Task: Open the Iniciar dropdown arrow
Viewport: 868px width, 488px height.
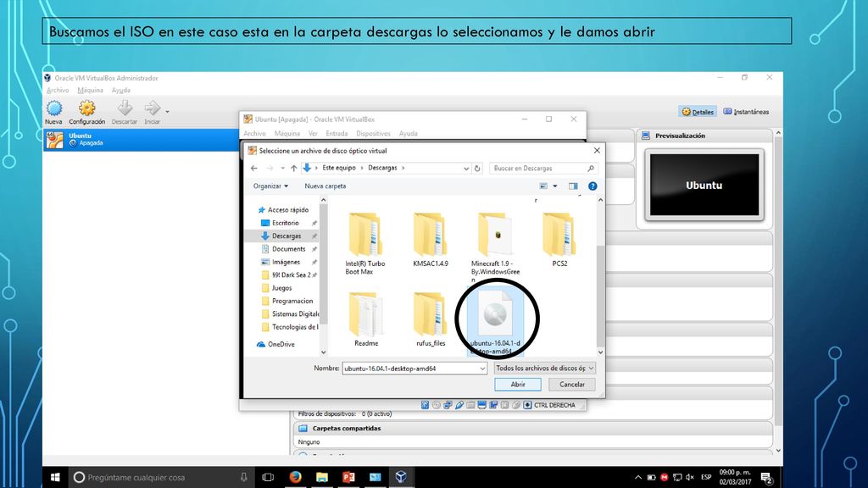Action: pos(167,112)
